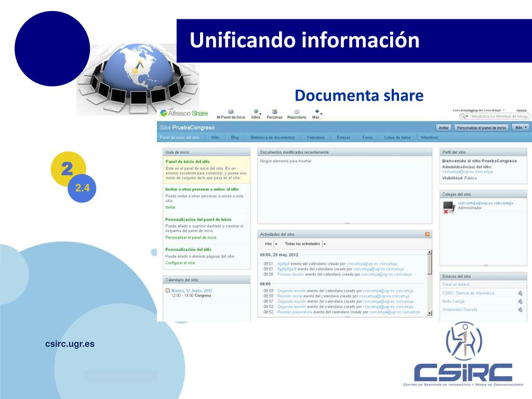Click Personalizar el panel de inicio green link
Screen dimensions: 532x399
[x=191, y=237]
